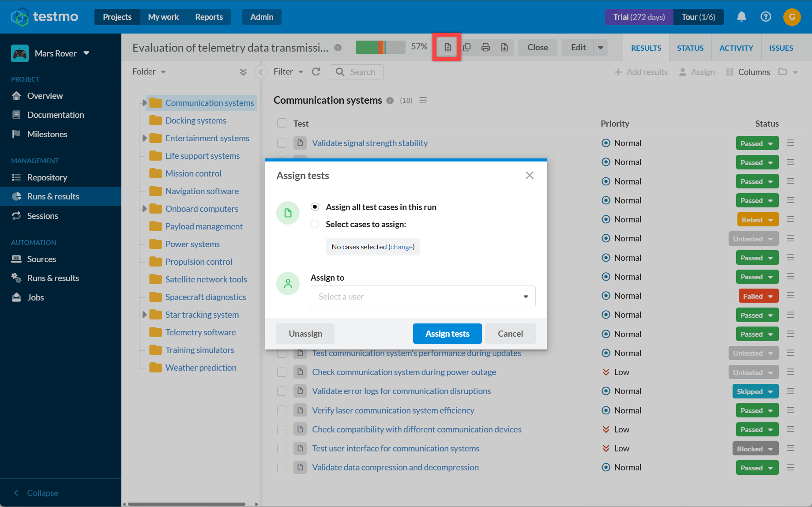Click the print run icon

(x=485, y=47)
